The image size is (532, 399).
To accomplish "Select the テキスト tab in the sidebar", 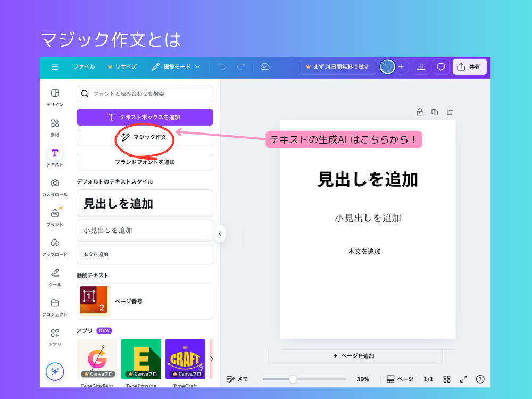I will pos(54,155).
